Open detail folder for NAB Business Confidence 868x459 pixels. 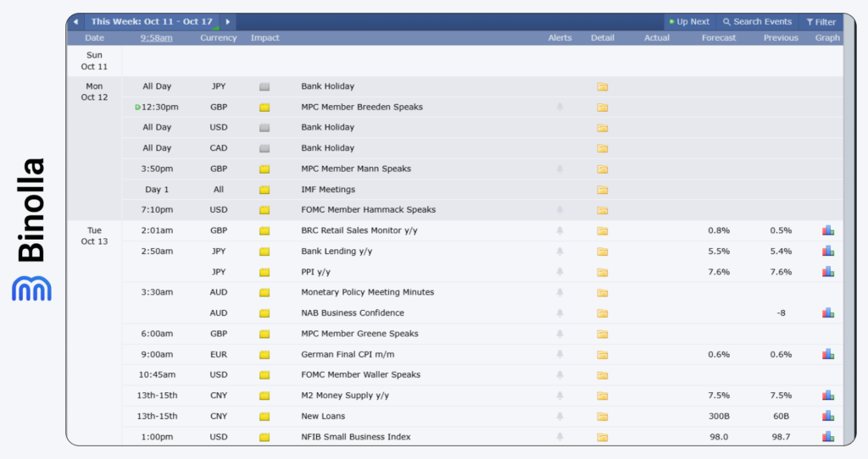[603, 313]
